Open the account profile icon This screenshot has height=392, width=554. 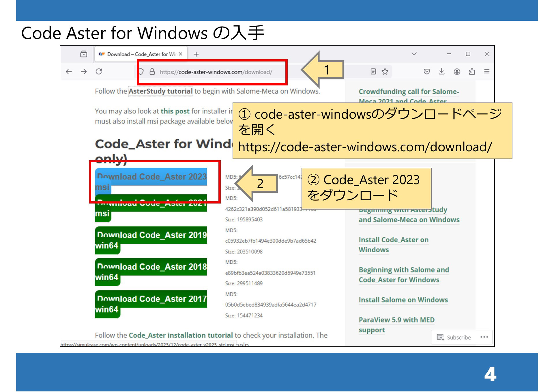(457, 72)
